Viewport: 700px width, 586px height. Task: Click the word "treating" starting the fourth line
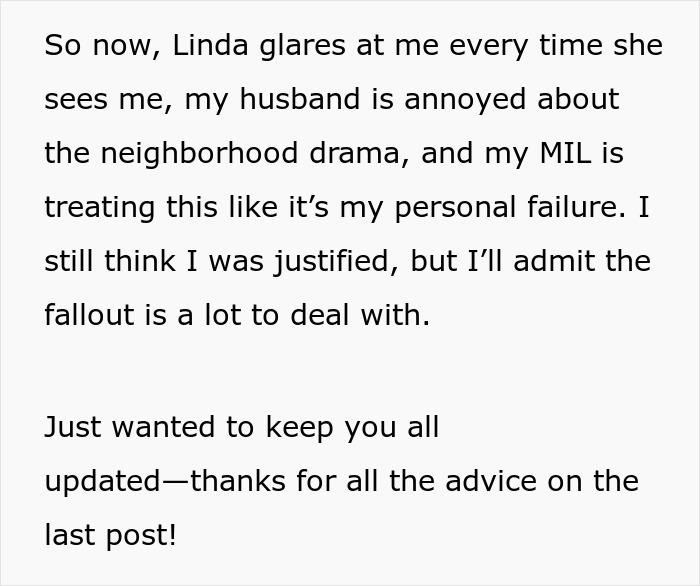[x=100, y=208]
